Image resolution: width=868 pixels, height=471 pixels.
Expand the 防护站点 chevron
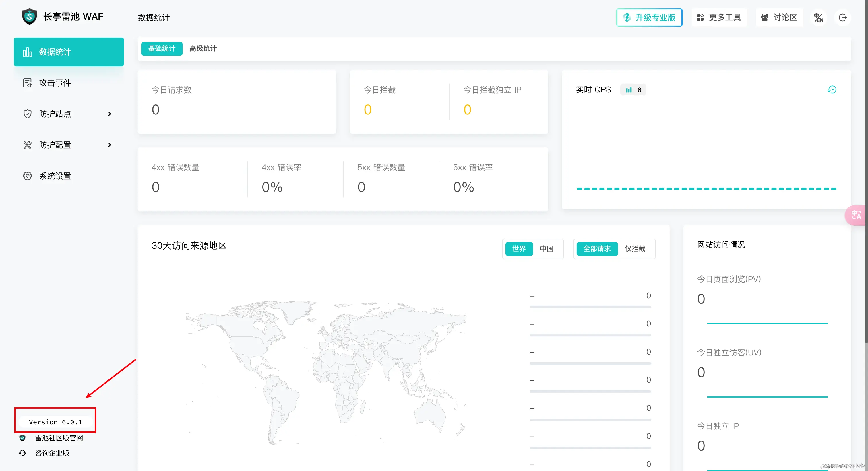coord(110,114)
